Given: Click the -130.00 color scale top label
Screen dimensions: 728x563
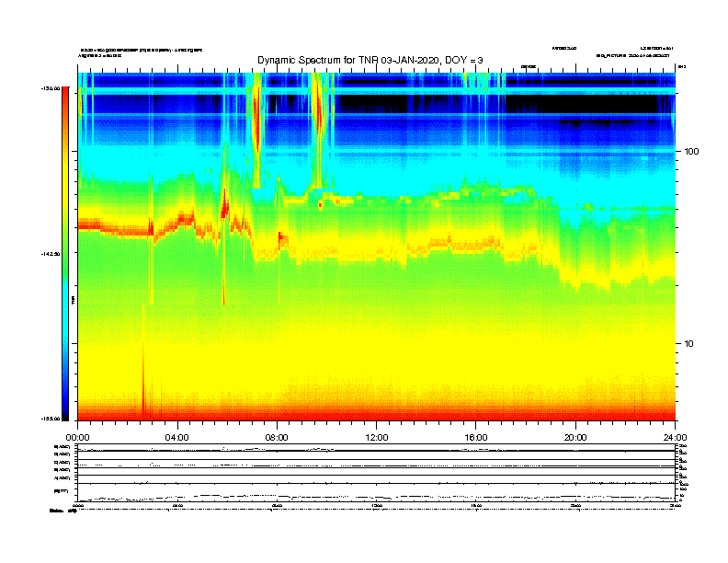Looking at the screenshot, I should pos(51,88).
